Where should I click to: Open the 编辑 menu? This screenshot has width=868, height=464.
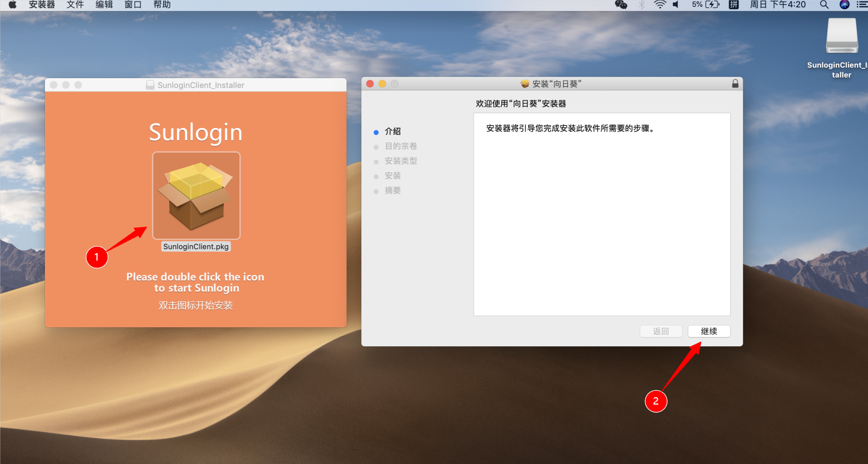[104, 4]
